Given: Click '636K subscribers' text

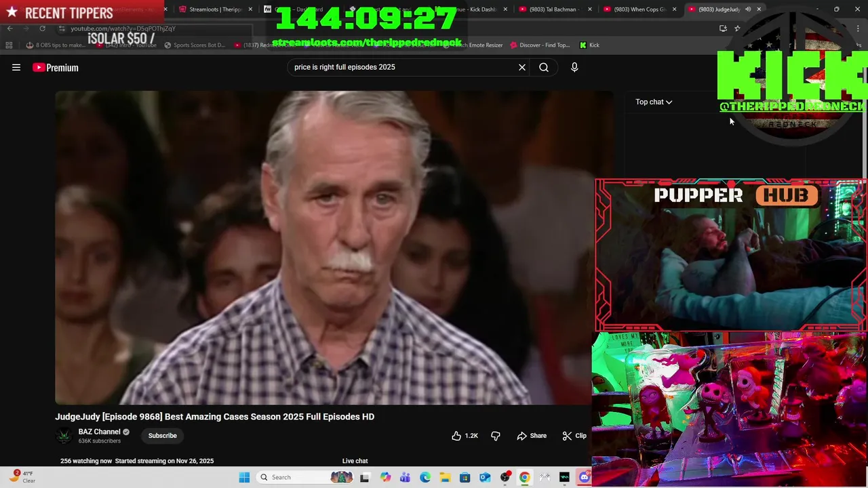Looking at the screenshot, I should [x=99, y=441].
